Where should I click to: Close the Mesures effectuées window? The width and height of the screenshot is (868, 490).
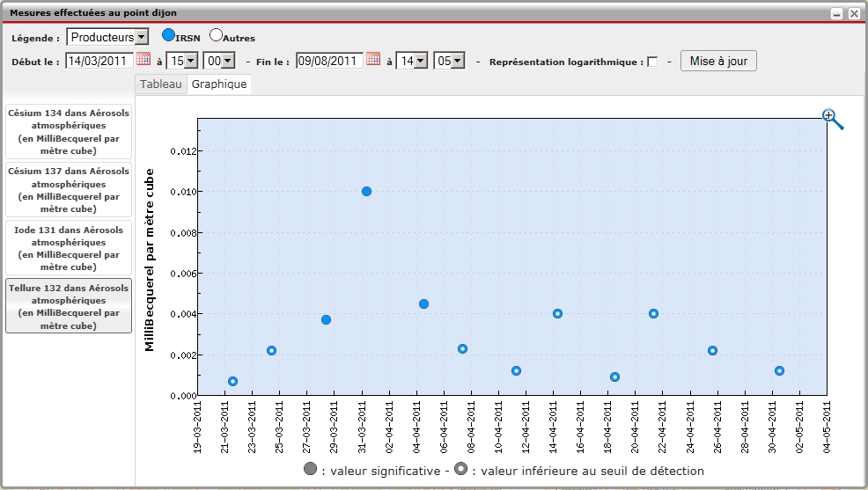[x=854, y=13]
